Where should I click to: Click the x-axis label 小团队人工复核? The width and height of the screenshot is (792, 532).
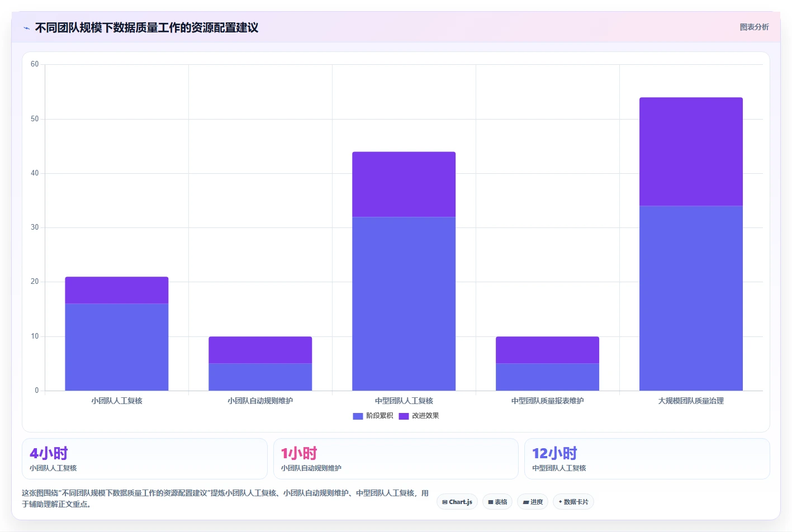[117, 401]
